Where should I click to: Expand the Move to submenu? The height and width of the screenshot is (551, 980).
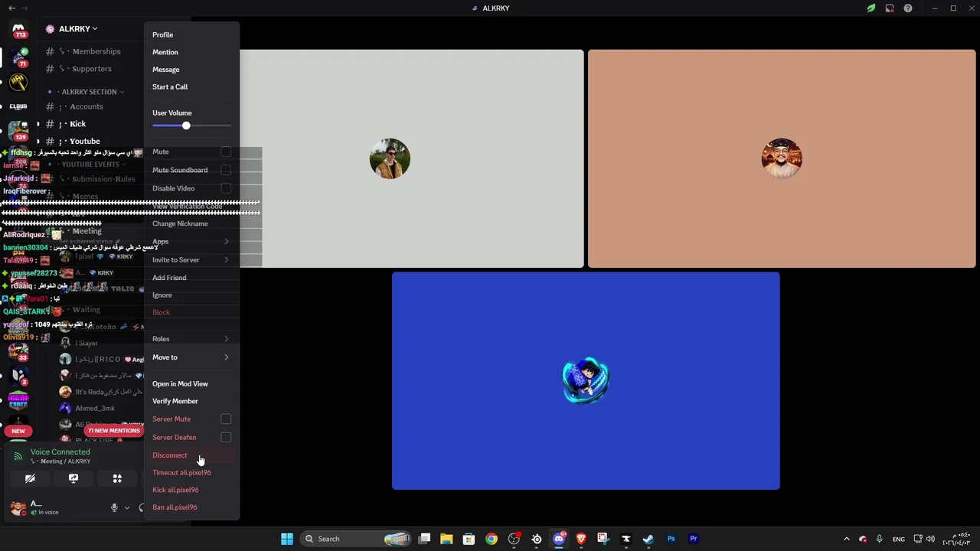[x=191, y=357]
